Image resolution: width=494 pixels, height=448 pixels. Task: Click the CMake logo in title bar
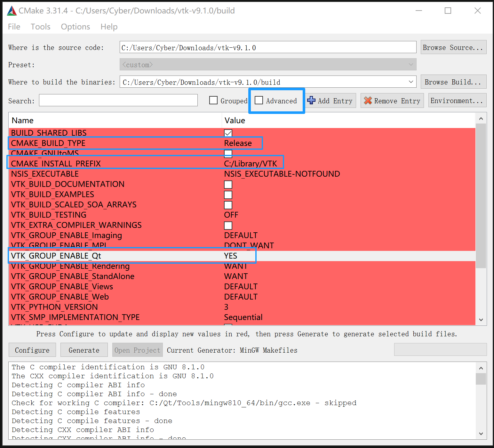(x=12, y=11)
